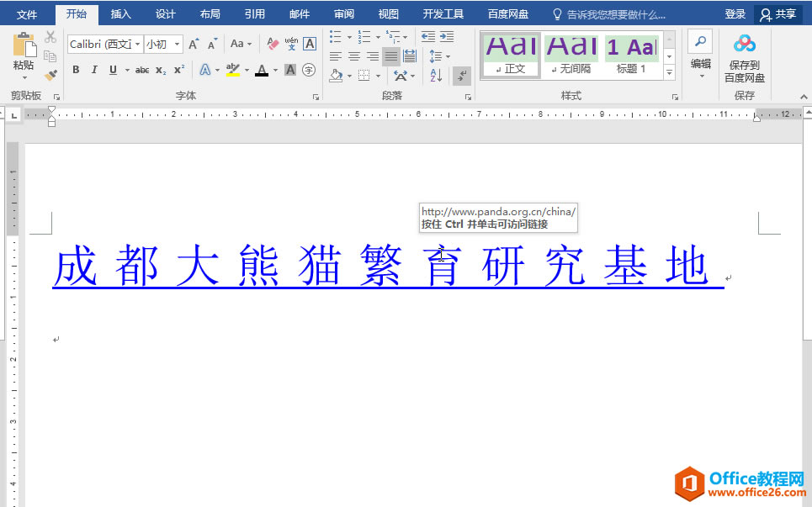Apply strikethrough formatting
This screenshot has height=507, width=812.
click(x=142, y=70)
